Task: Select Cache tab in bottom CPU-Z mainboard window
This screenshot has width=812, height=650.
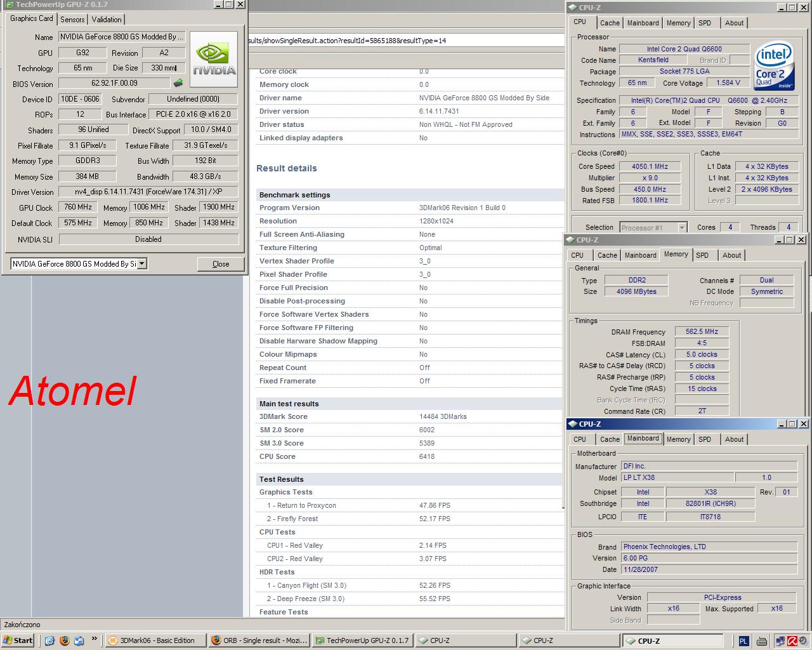Action: 610,439
